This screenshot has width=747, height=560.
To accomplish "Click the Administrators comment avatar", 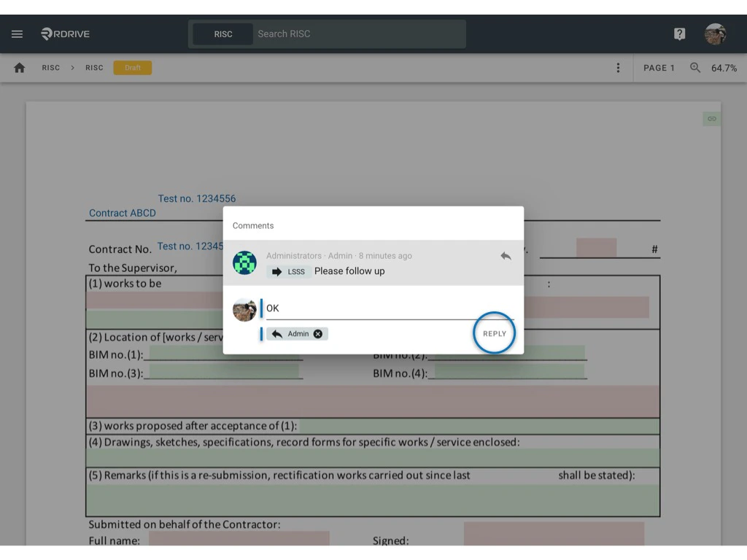I will pyautogui.click(x=244, y=262).
